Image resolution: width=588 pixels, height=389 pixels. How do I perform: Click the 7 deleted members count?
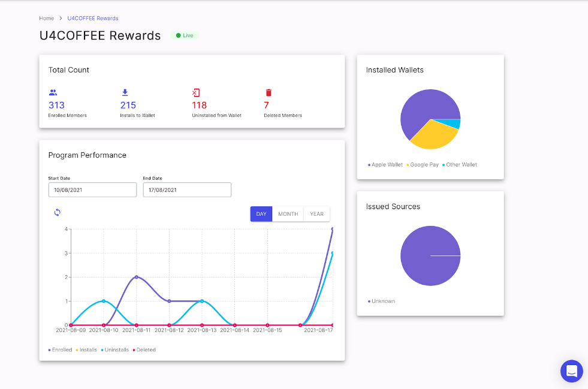point(266,105)
